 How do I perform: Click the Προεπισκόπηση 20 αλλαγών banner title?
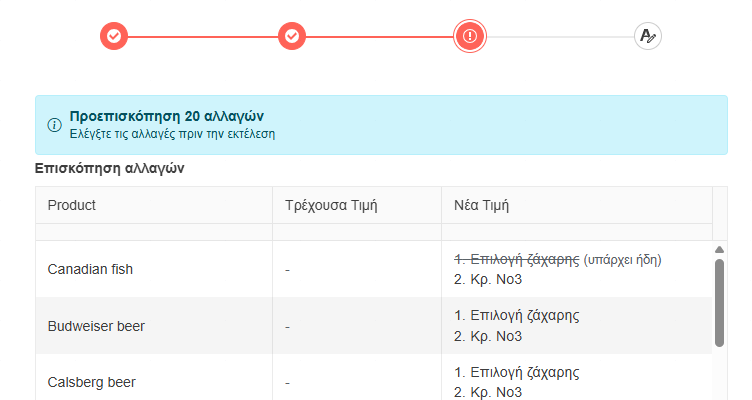click(167, 116)
